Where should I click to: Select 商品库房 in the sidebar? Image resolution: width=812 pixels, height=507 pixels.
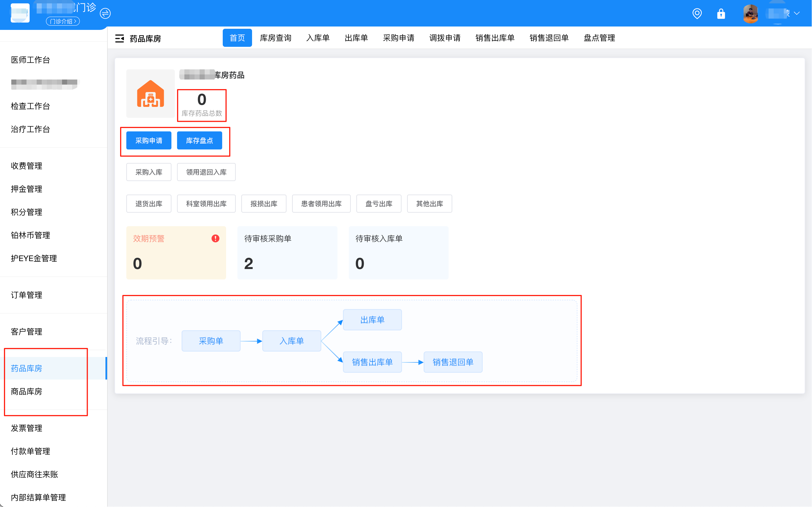tap(27, 391)
